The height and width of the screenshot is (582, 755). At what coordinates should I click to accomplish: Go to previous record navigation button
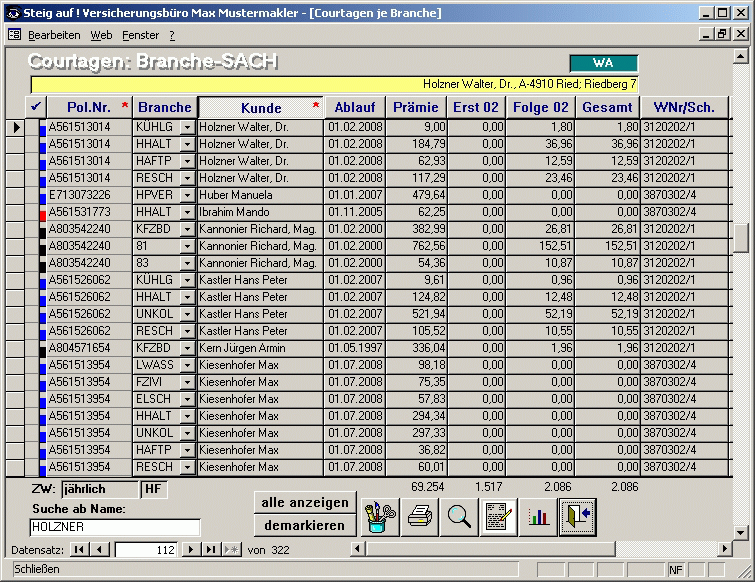click(x=99, y=549)
